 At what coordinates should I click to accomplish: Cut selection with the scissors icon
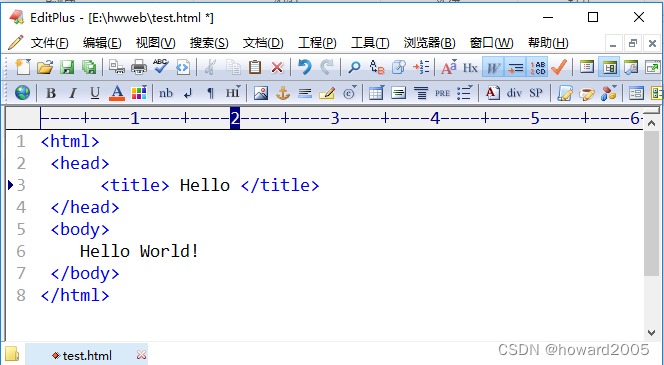pyautogui.click(x=210, y=67)
